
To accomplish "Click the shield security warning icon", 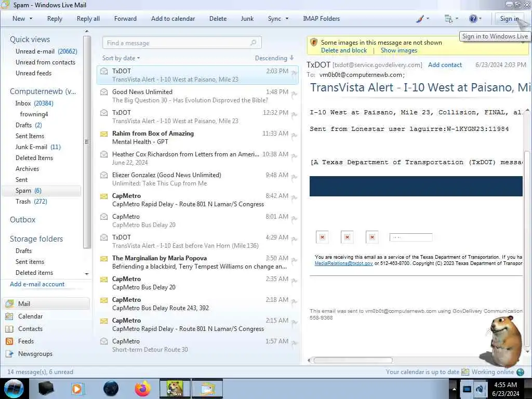I will pyautogui.click(x=314, y=43).
